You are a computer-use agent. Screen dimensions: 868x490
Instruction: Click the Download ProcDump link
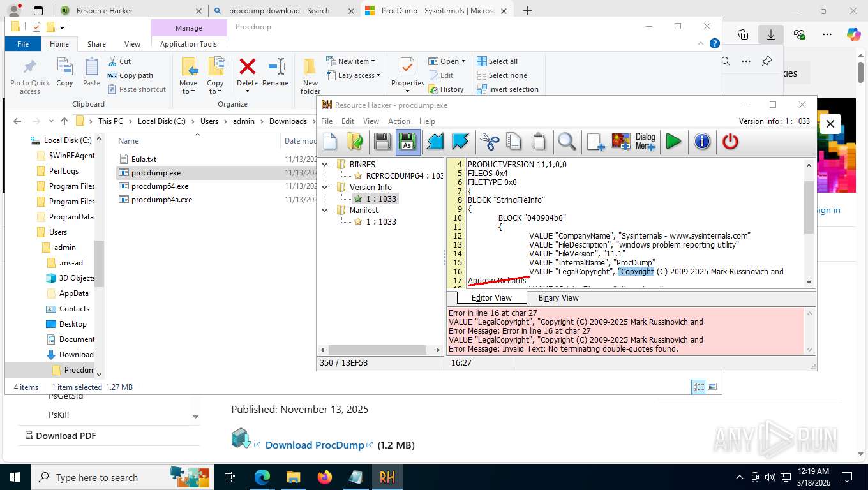(315, 445)
